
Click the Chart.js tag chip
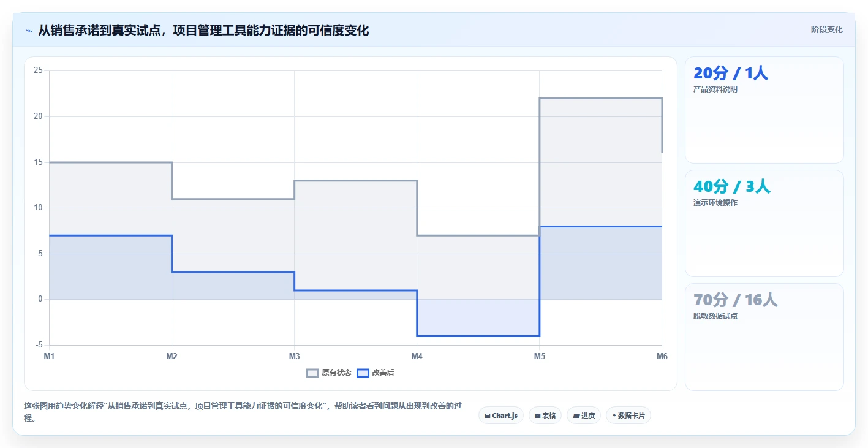coord(501,416)
